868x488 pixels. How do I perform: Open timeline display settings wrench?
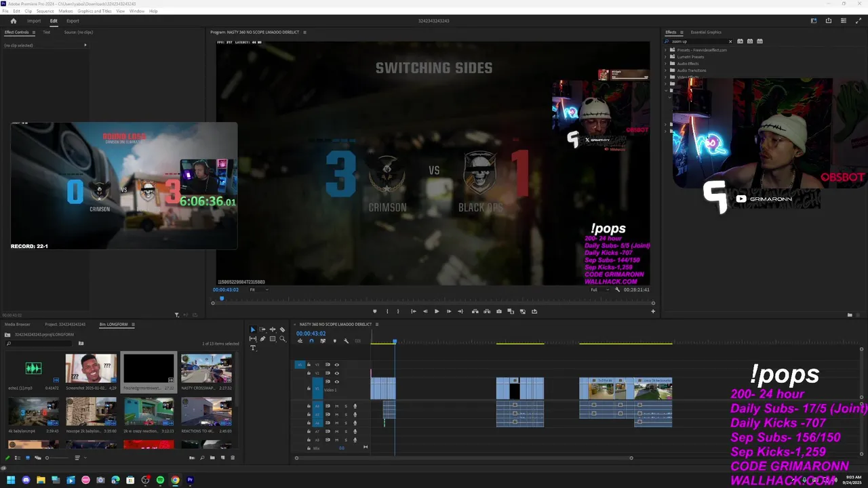pyautogui.click(x=346, y=341)
